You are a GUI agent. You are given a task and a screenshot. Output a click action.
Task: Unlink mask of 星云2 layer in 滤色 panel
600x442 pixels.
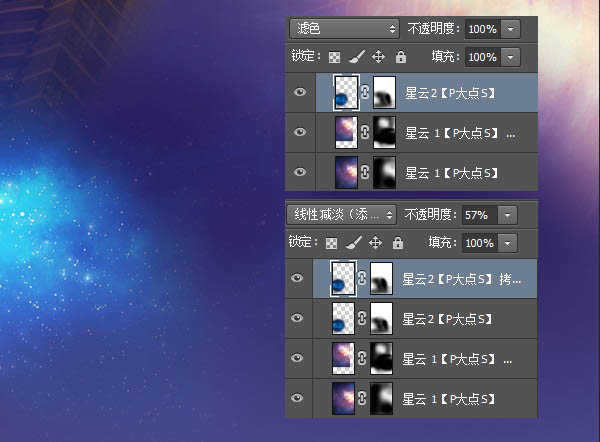(365, 92)
